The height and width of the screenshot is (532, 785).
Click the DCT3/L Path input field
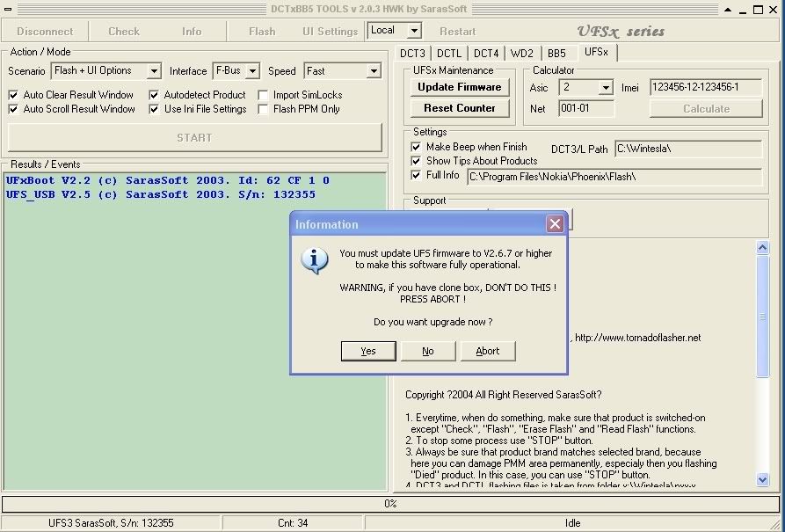click(x=688, y=149)
